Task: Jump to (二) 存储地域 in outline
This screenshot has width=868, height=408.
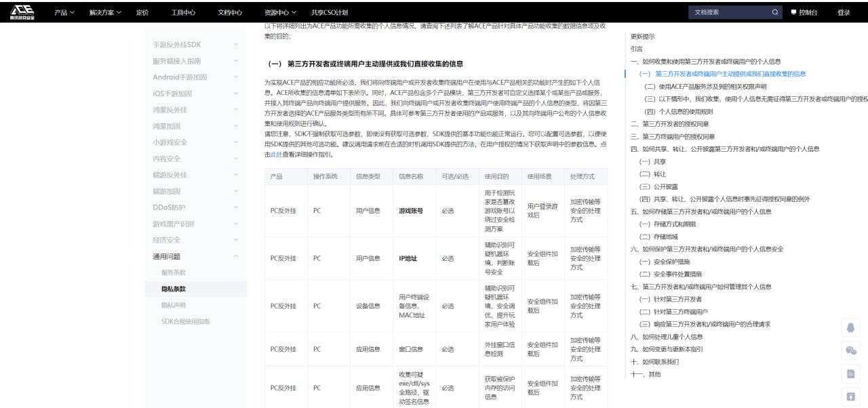Action: pos(658,237)
